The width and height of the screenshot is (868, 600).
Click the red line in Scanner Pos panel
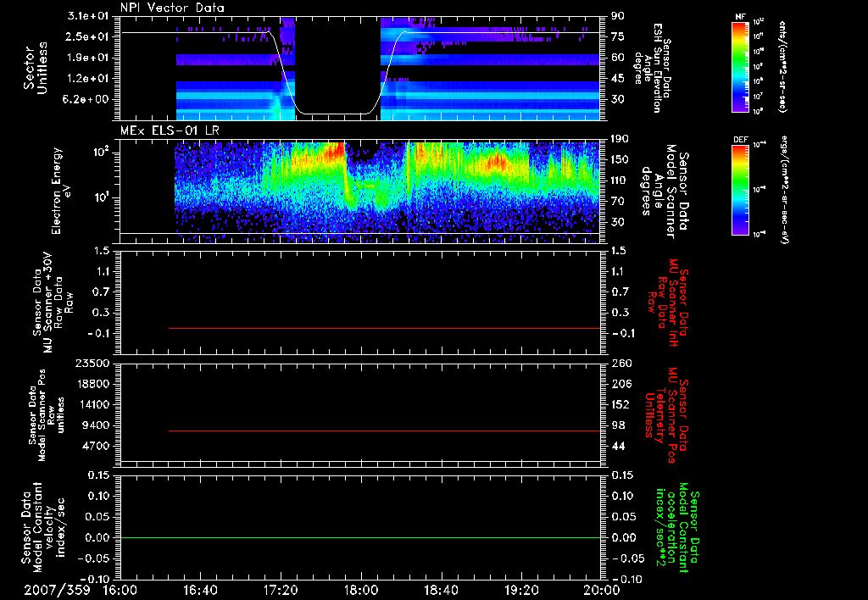pyautogui.click(x=384, y=431)
